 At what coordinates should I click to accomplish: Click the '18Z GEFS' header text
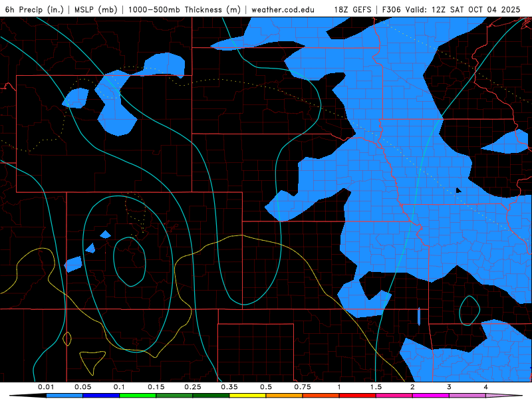click(x=352, y=9)
